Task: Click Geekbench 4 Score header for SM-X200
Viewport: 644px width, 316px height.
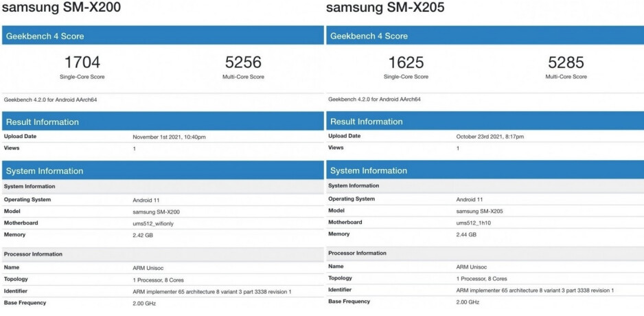Action: click(45, 36)
